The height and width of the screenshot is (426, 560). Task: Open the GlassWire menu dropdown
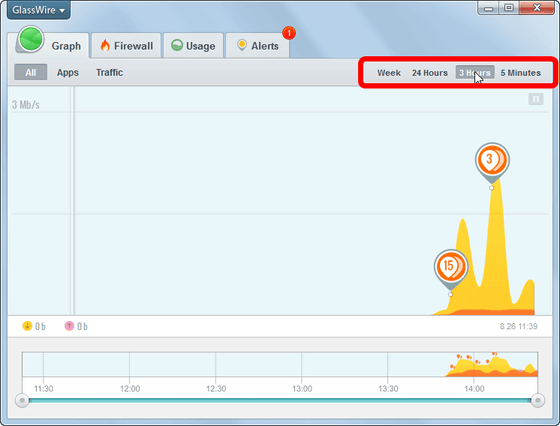pos(39,10)
